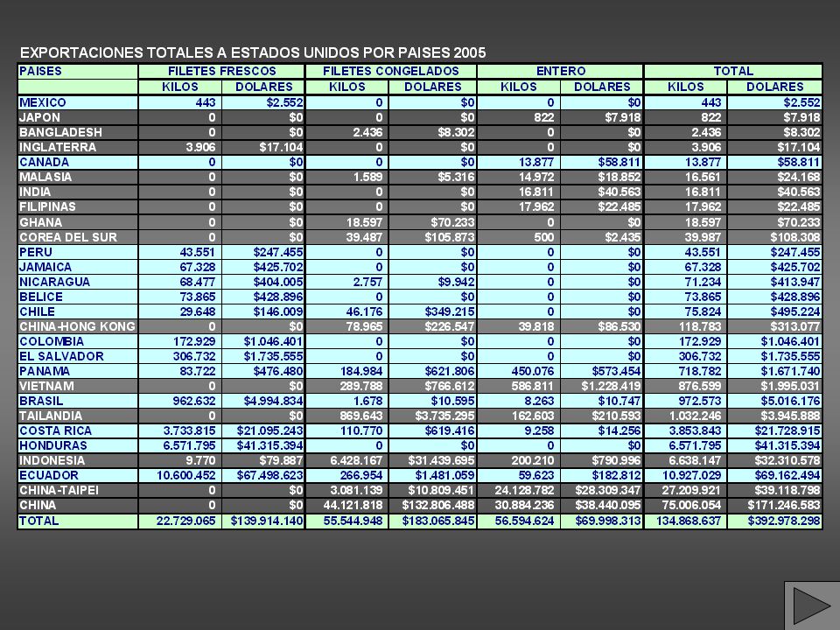The width and height of the screenshot is (840, 630).
Task: Click the EL SALVADOR row label
Action: (61, 356)
